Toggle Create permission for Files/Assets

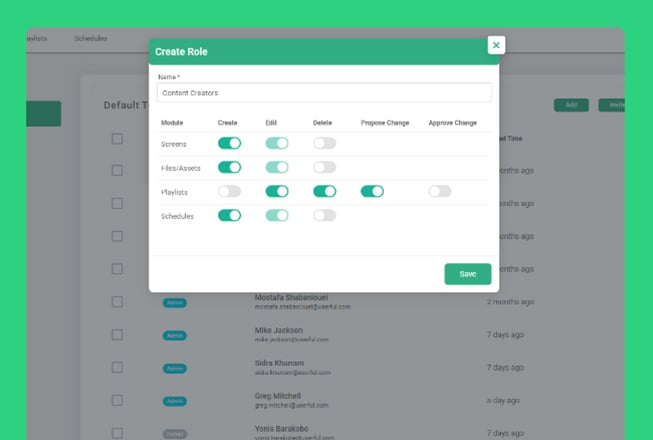click(x=229, y=167)
